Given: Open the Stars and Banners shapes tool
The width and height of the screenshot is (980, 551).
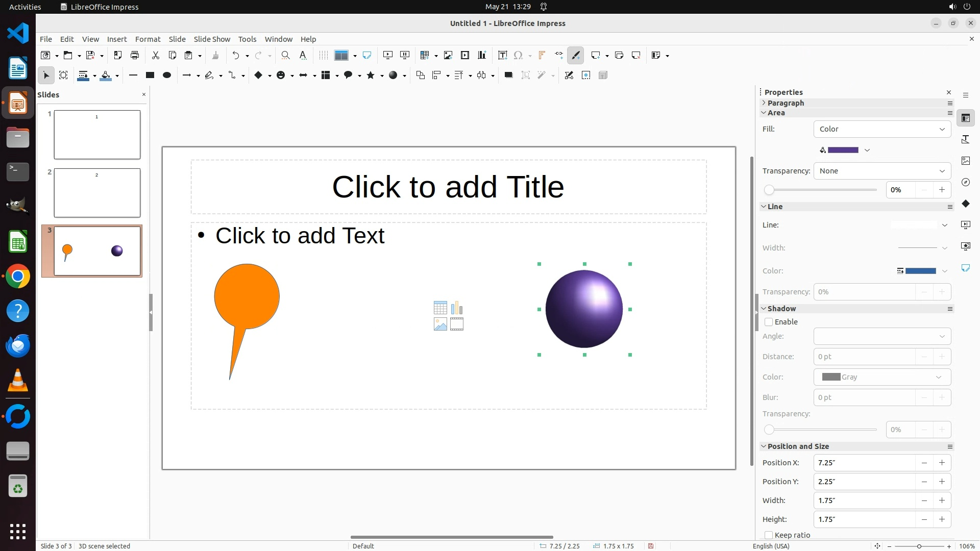Looking at the screenshot, I should pyautogui.click(x=371, y=75).
